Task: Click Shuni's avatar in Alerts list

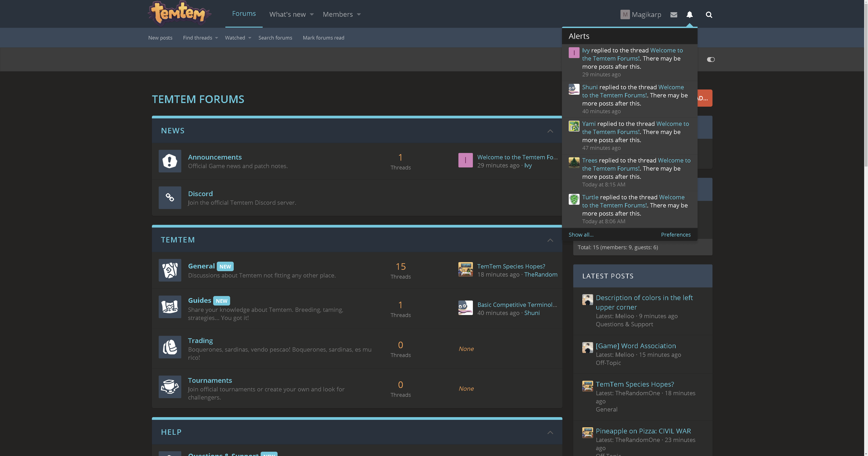Action: point(574,89)
